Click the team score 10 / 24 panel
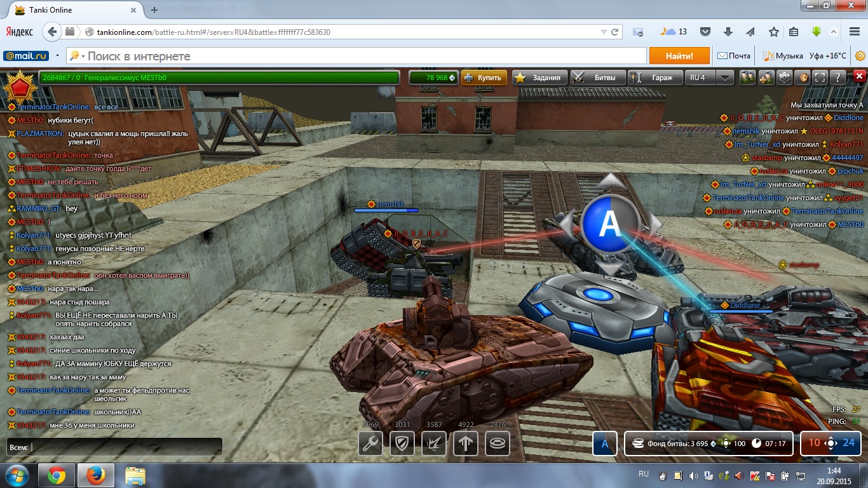This screenshot has width=868, height=488. coord(831,443)
